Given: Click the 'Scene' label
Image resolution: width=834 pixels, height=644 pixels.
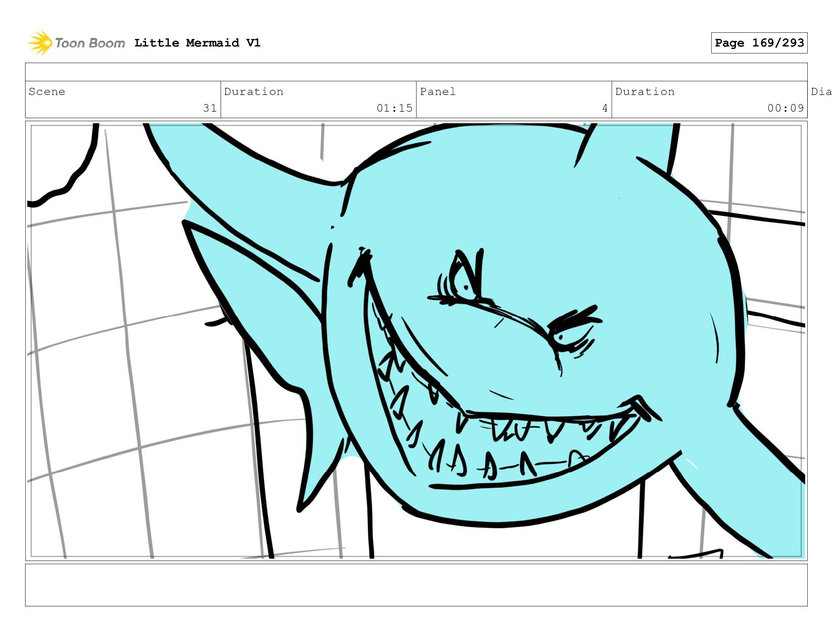Looking at the screenshot, I should pos(47,91).
